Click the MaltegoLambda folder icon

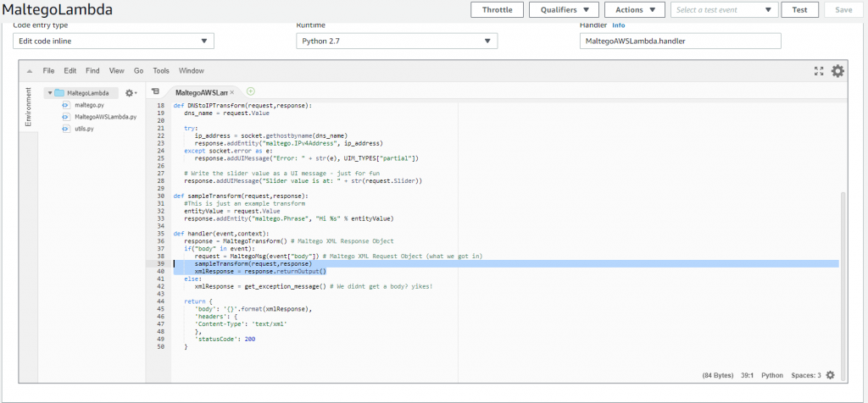59,93
